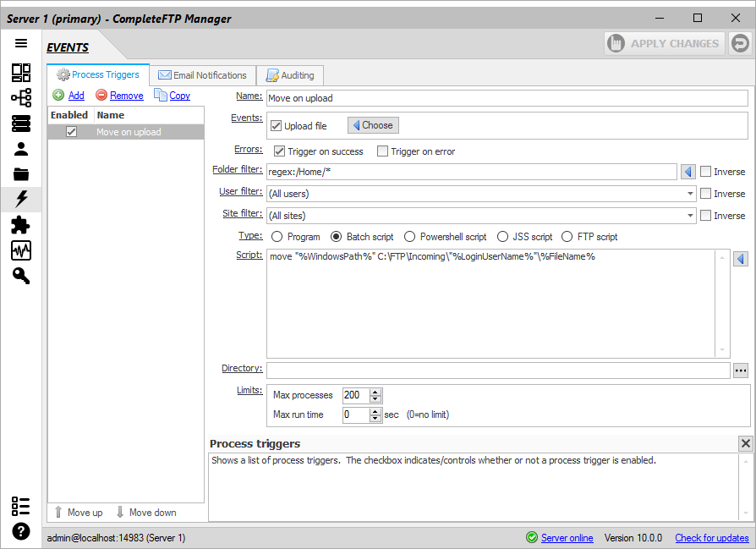Click the undo changes icon beside Apply Changes
The image size is (756, 549).
(x=741, y=43)
